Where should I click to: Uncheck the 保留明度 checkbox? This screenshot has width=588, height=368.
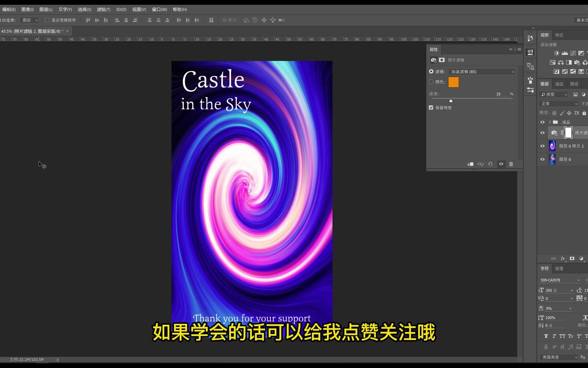click(431, 107)
